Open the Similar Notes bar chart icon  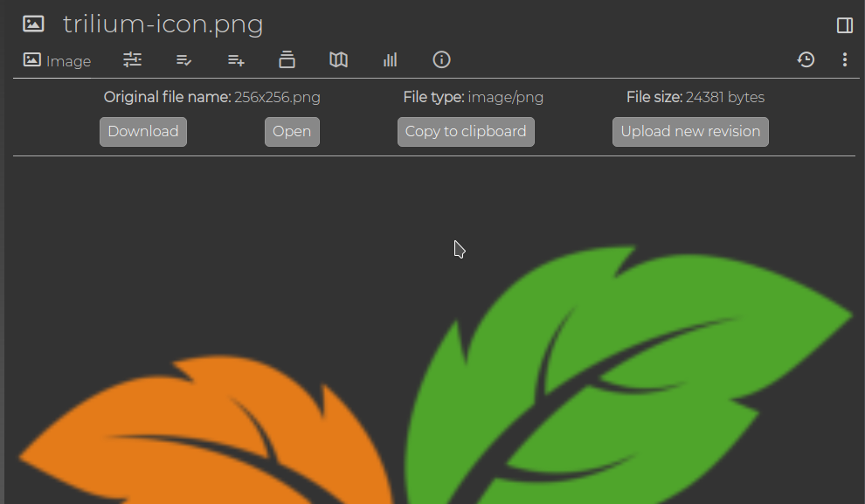coord(390,59)
